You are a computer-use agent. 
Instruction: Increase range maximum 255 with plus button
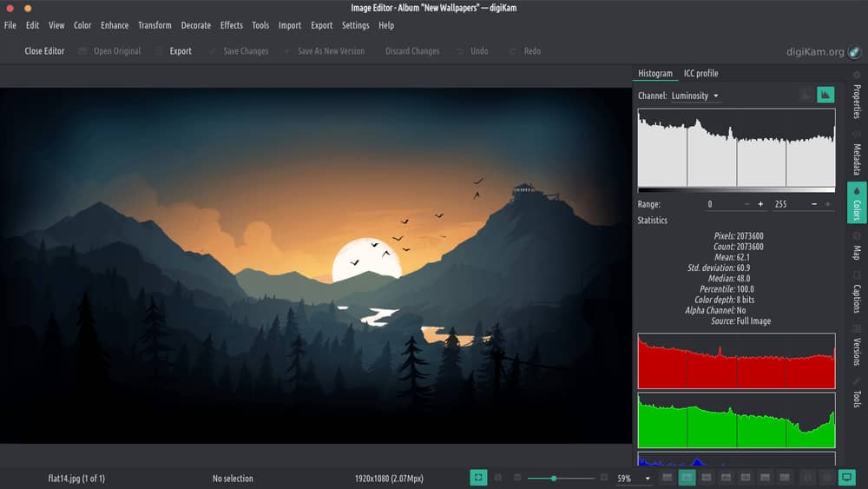click(827, 204)
